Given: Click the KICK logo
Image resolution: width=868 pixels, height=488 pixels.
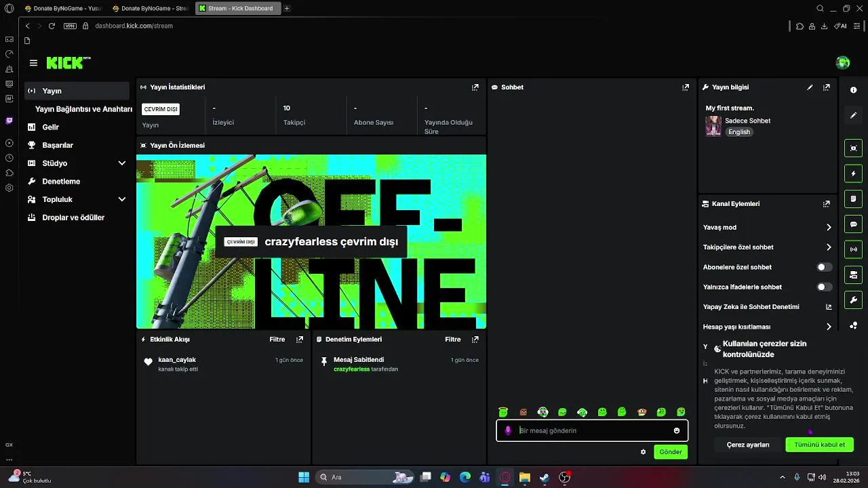Looking at the screenshot, I should point(68,63).
